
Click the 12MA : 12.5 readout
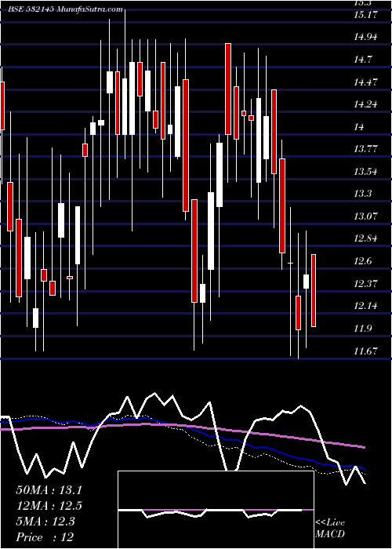pyautogui.click(x=49, y=506)
